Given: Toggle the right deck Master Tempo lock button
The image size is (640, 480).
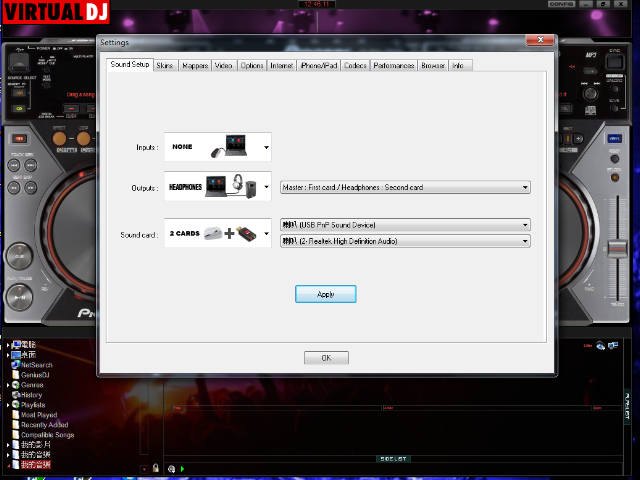Looking at the screenshot, I should coord(614,178).
